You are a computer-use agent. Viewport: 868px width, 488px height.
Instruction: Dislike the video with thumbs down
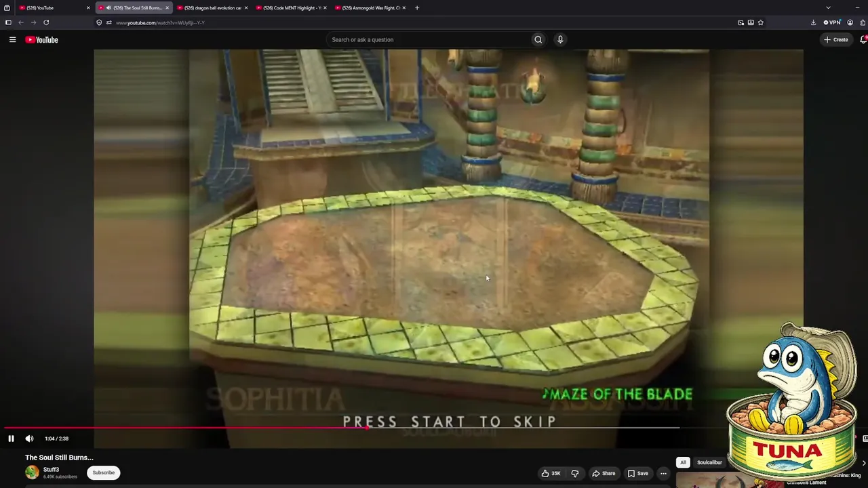(574, 473)
